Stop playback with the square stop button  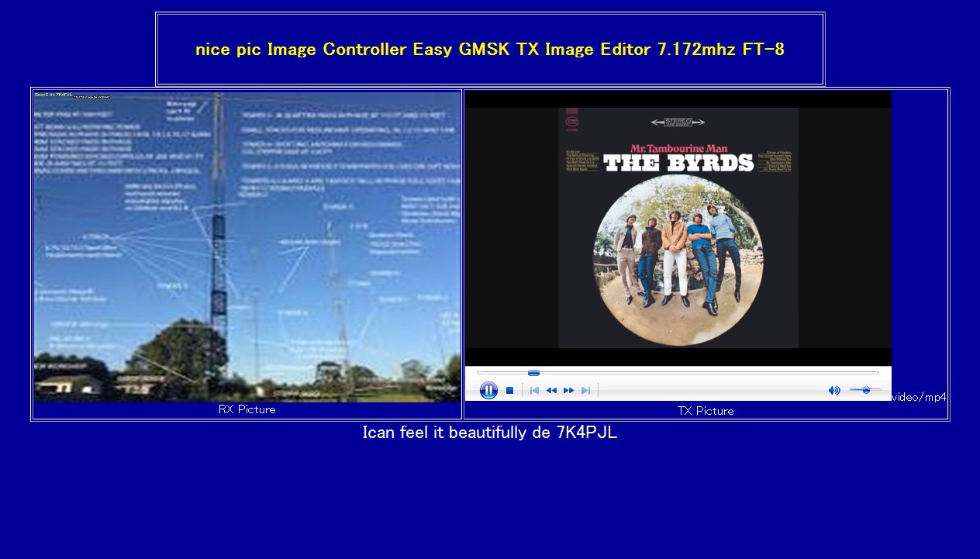point(509,391)
